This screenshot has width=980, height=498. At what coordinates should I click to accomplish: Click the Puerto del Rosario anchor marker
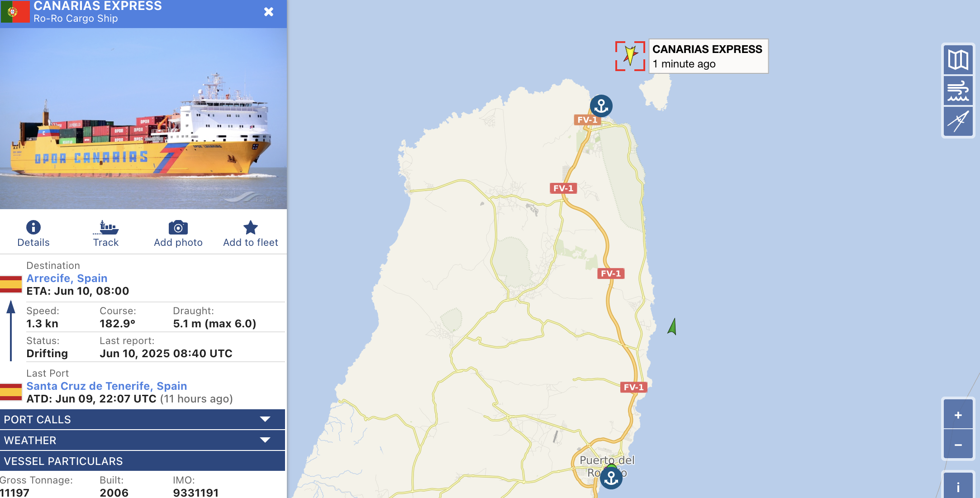(611, 478)
